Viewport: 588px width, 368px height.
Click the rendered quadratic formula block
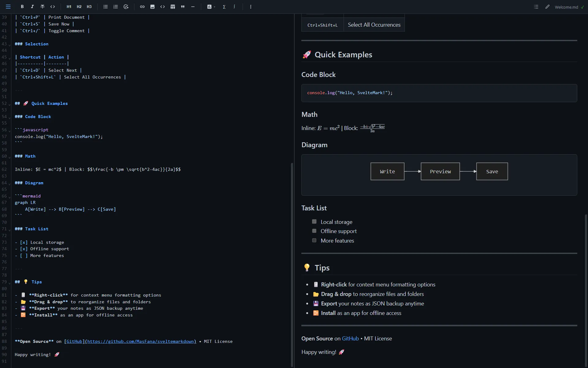coord(372,128)
